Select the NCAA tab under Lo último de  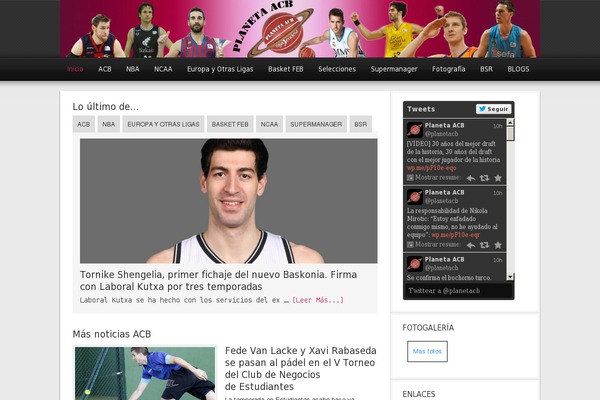pyautogui.click(x=269, y=124)
